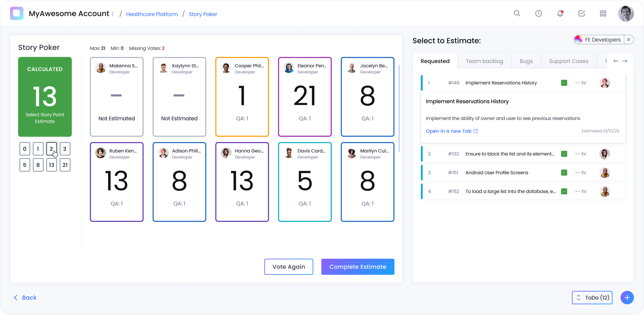Click the Complete Estimate button
644x315 pixels.
click(358, 267)
